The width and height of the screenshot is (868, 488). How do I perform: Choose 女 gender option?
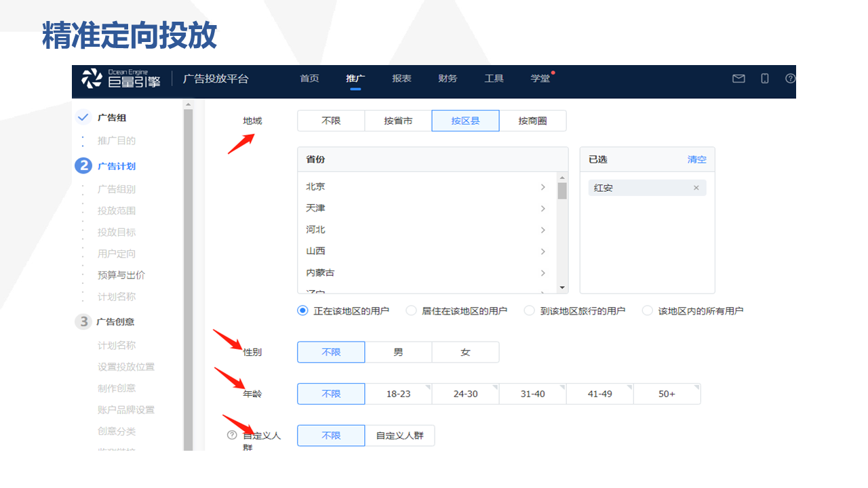(x=465, y=352)
